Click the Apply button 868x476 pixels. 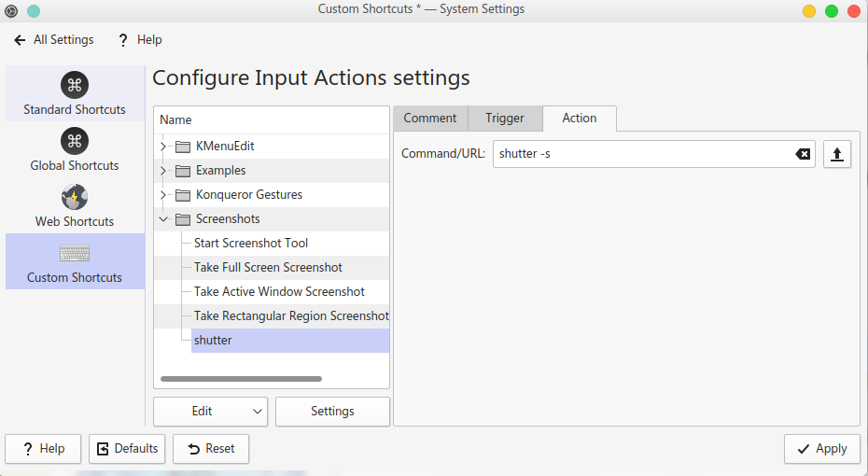pyautogui.click(x=821, y=449)
